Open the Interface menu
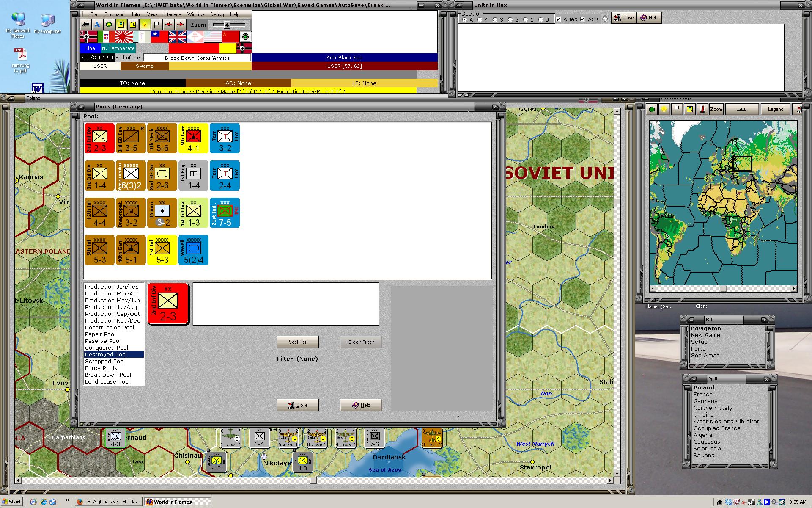The height and width of the screenshot is (508, 812). [x=172, y=14]
